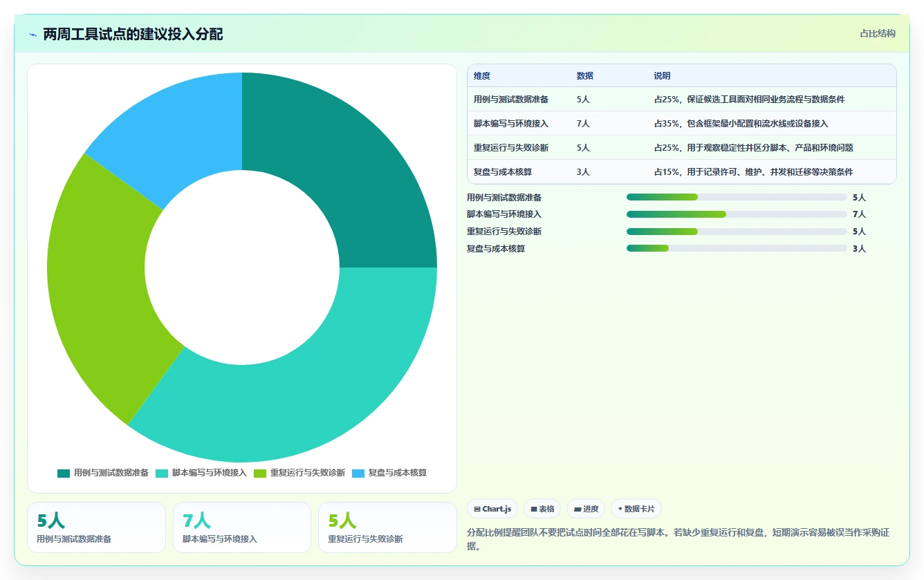Click the 脚本编写与环境接入 progress bar
This screenshot has width=924, height=580.
click(737, 214)
